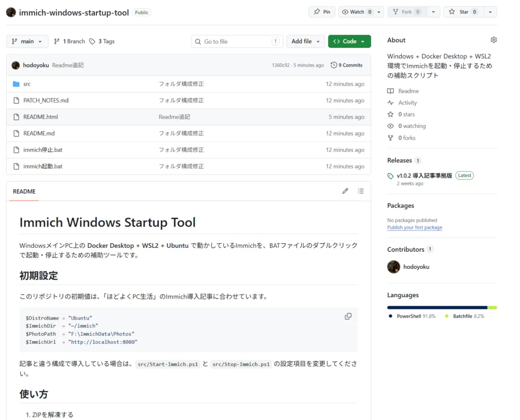Open the Watch options dropdown arrow

(379, 12)
